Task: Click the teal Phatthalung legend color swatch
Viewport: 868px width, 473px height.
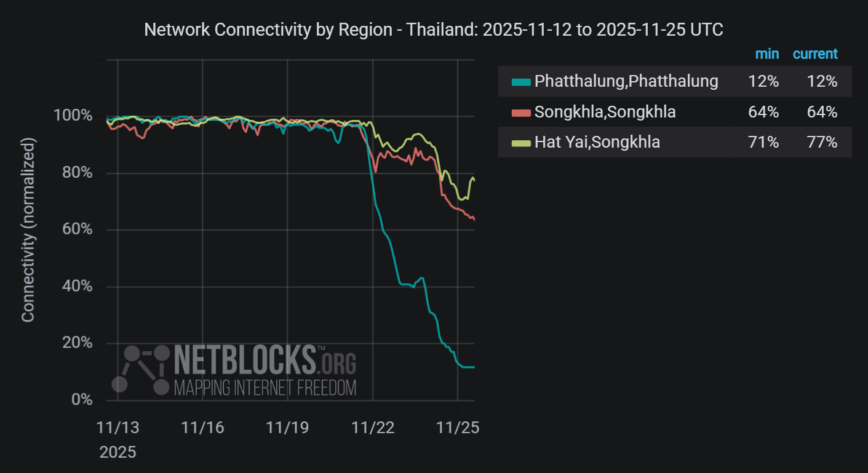Action: click(520, 82)
